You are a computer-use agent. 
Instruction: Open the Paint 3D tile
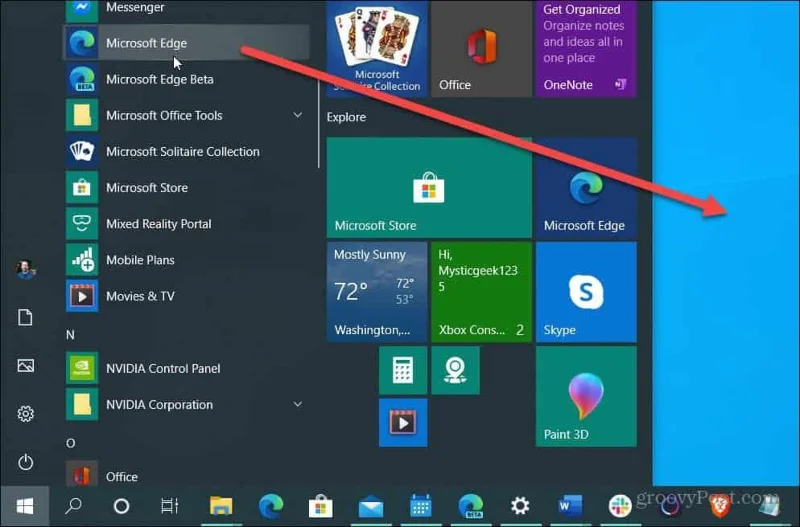coord(586,396)
